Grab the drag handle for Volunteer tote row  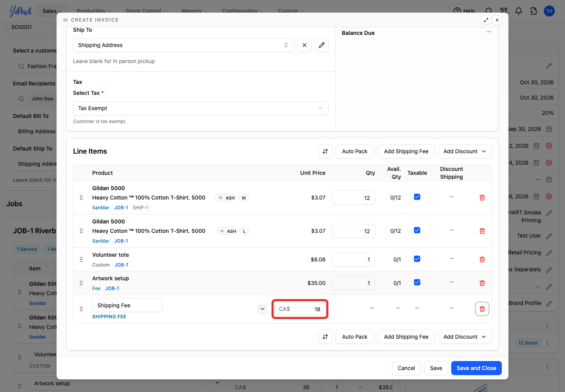point(81,260)
